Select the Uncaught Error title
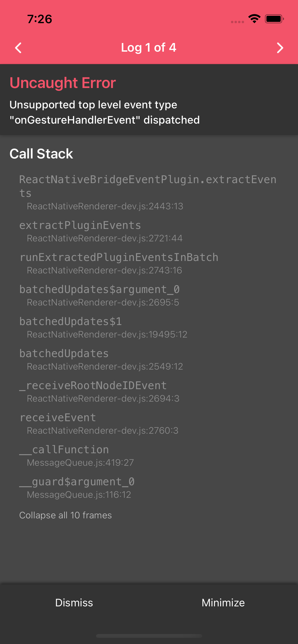Viewport: 298px width, 644px height. pyautogui.click(x=62, y=83)
